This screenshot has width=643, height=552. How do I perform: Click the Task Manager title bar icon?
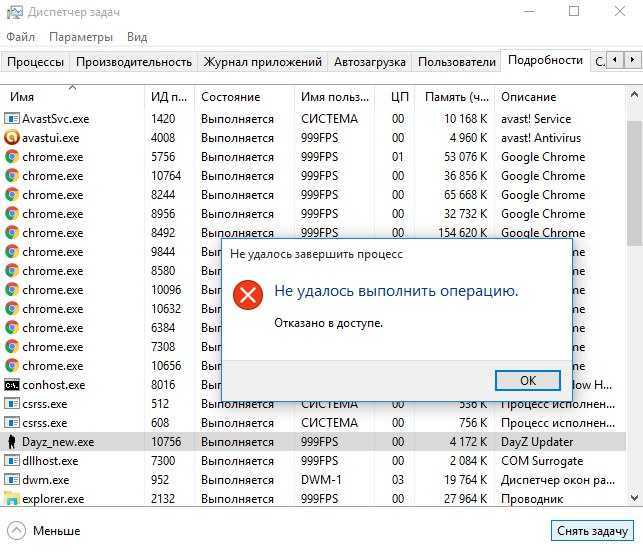coord(15,12)
